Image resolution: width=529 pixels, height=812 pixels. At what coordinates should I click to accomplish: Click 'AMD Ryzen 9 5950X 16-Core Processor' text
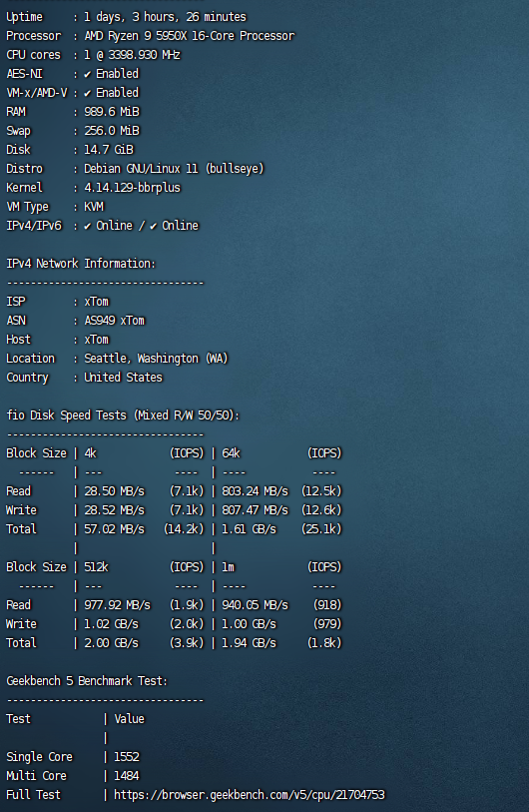pos(189,36)
